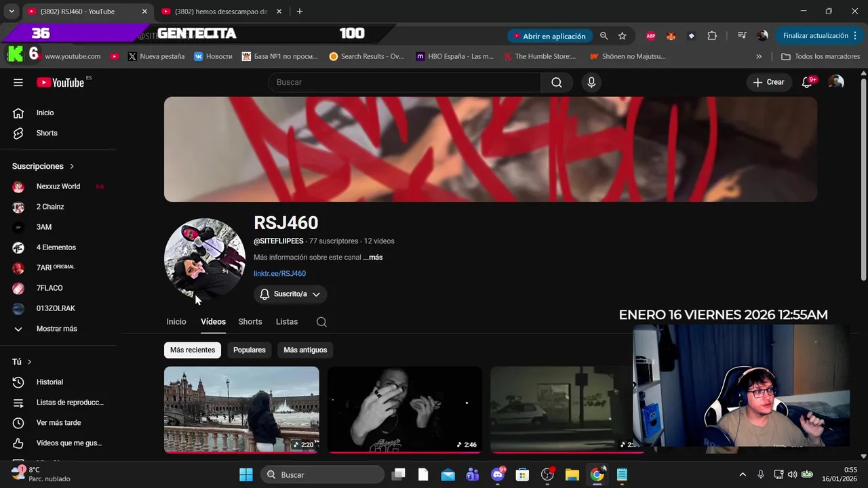The image size is (868, 488).
Task: Open the notifications bell
Action: coord(807,83)
